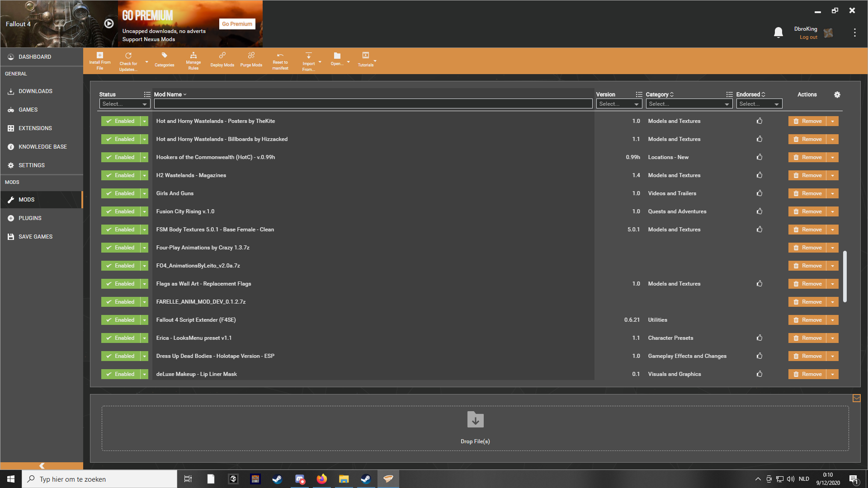Viewport: 868px width, 488px height.
Task: Toggle Enabled for Fallout 4 Script Extender
Action: pyautogui.click(x=121, y=320)
